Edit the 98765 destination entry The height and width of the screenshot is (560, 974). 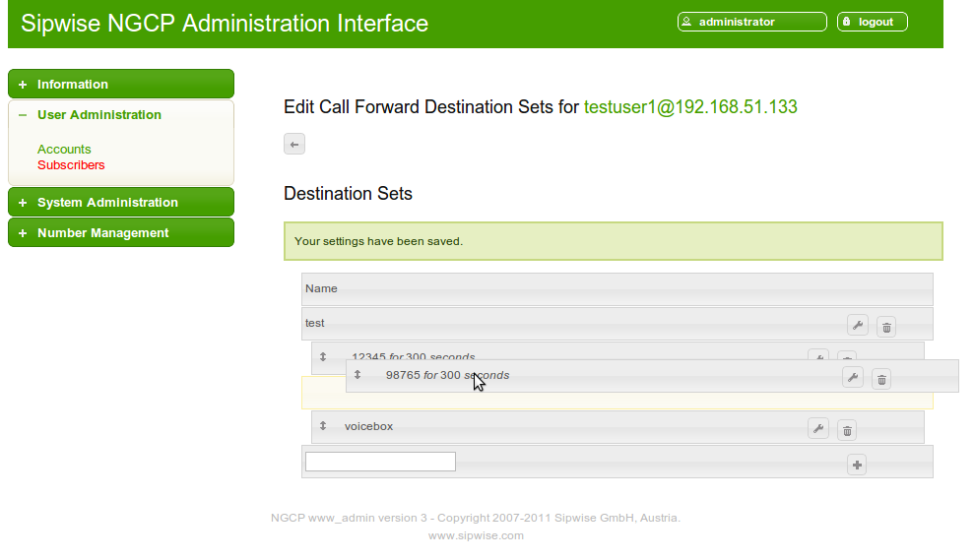(x=853, y=377)
